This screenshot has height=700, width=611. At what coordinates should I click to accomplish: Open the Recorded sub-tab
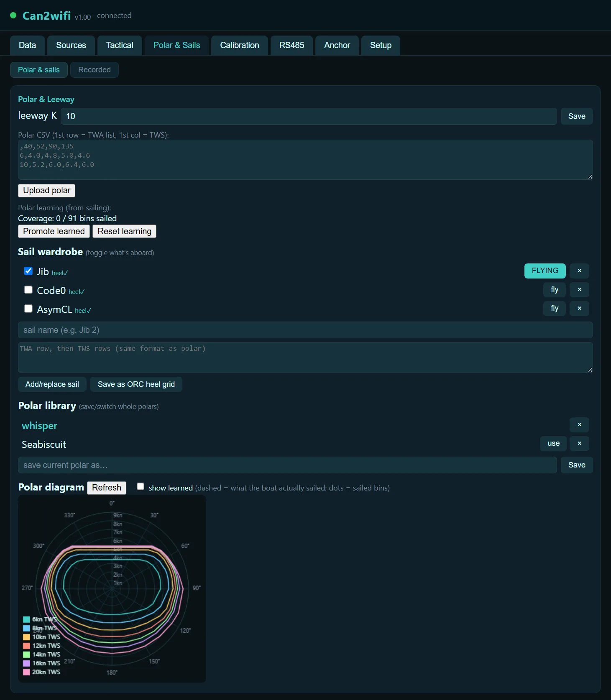coord(95,70)
